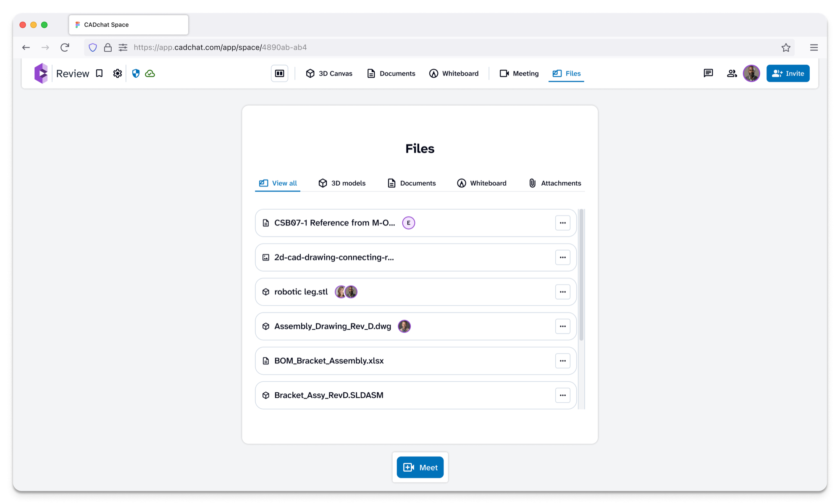Click the green cloud sync icon
The width and height of the screenshot is (840, 504).
pyautogui.click(x=150, y=73)
